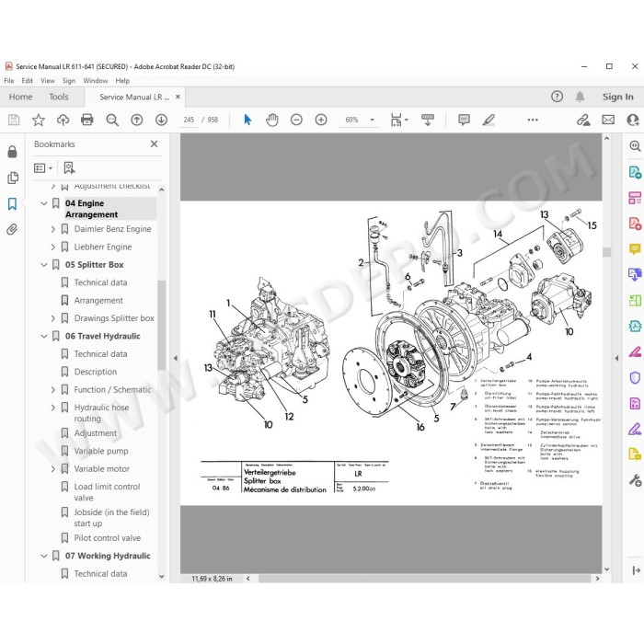Open page thumbnails panel

click(x=12, y=178)
